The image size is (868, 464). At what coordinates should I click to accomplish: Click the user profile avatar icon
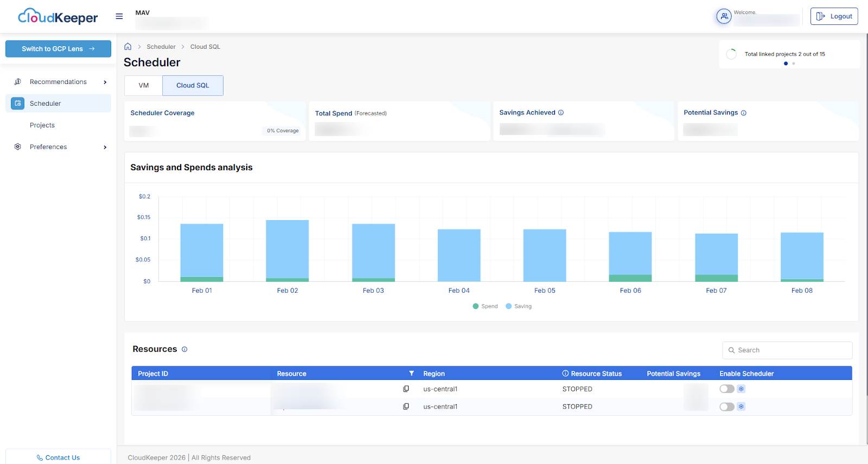(724, 16)
